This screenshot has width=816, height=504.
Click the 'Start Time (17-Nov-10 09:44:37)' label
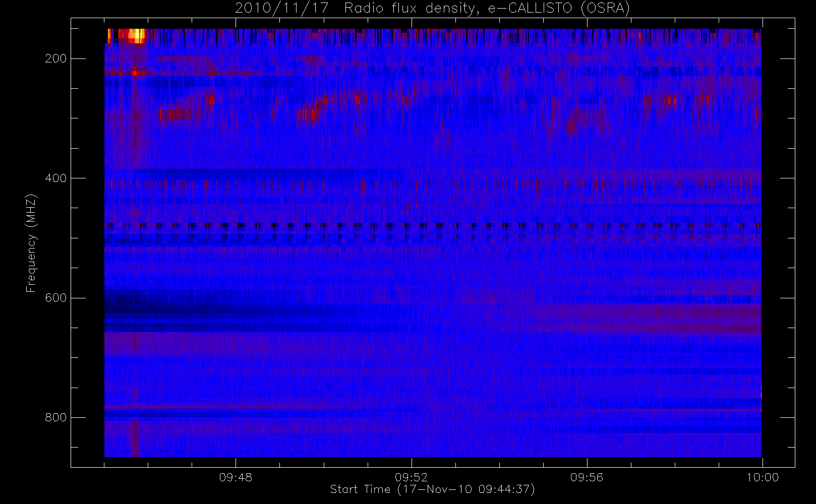(432, 489)
